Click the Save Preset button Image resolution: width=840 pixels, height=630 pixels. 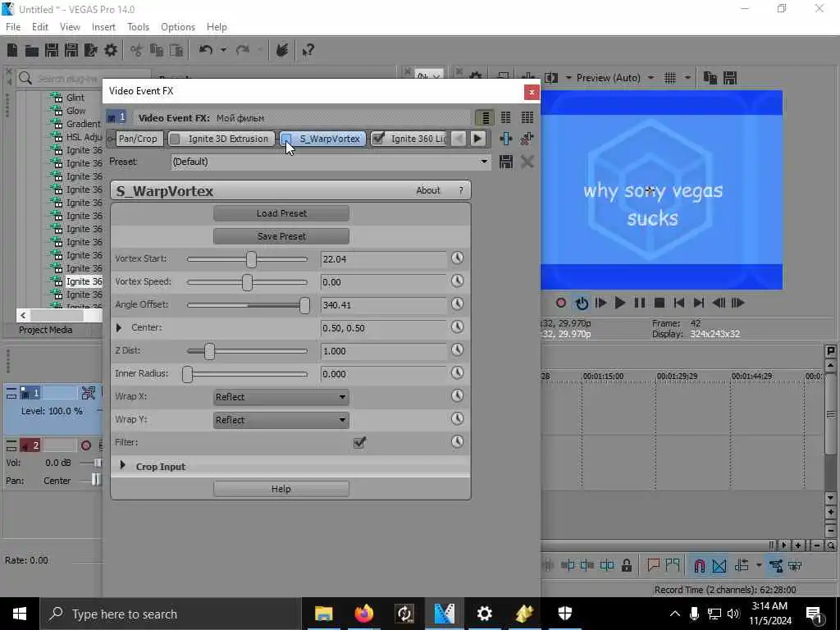[281, 236]
